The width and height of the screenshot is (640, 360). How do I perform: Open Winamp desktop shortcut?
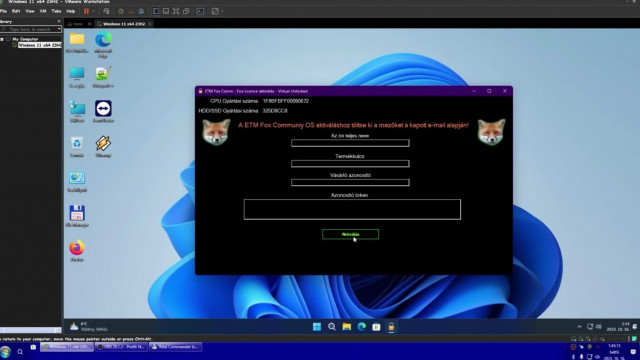click(103, 147)
